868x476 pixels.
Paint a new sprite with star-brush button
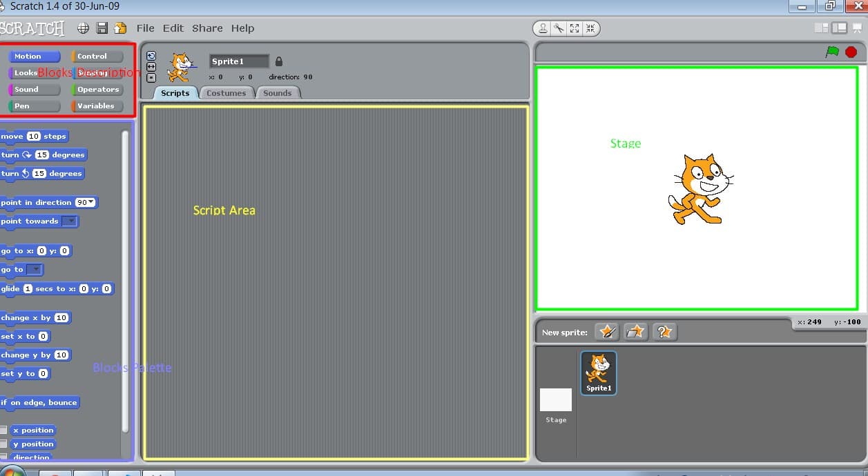pyautogui.click(x=607, y=332)
